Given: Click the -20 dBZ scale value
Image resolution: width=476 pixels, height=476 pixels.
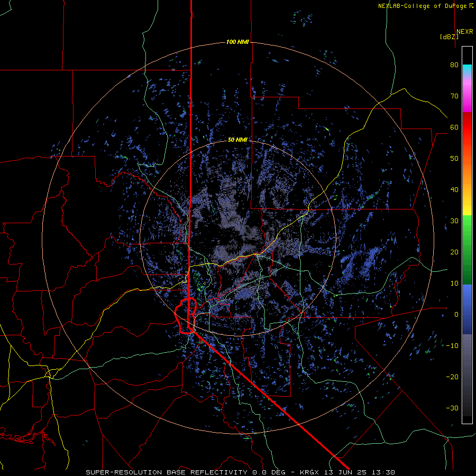Looking at the screenshot, I should tap(452, 377).
